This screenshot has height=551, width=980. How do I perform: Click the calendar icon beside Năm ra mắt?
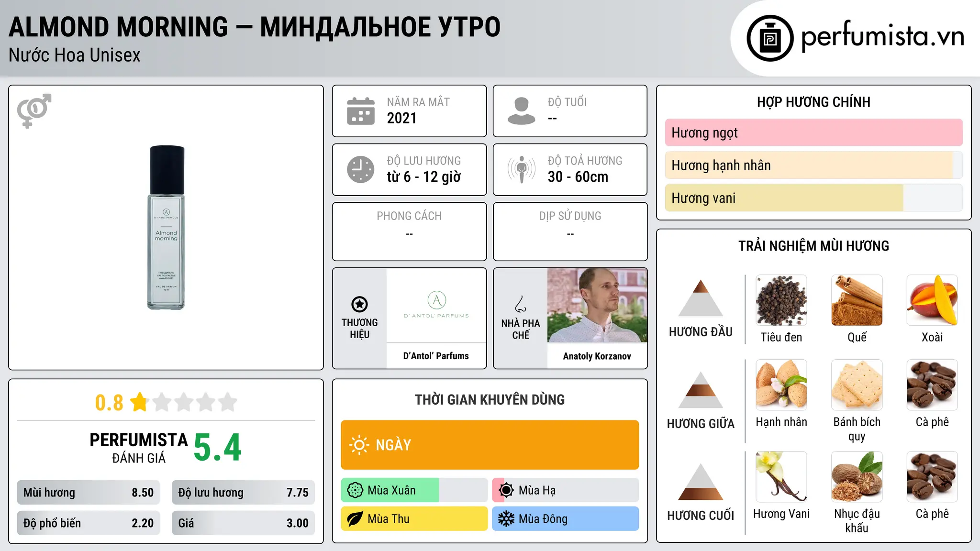click(360, 111)
